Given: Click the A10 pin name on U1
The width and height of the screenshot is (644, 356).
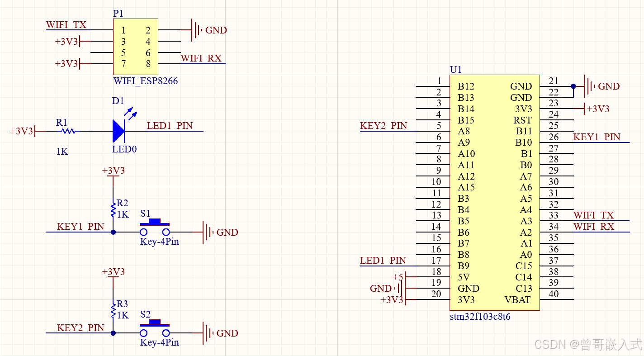Looking at the screenshot, I should tap(466, 154).
